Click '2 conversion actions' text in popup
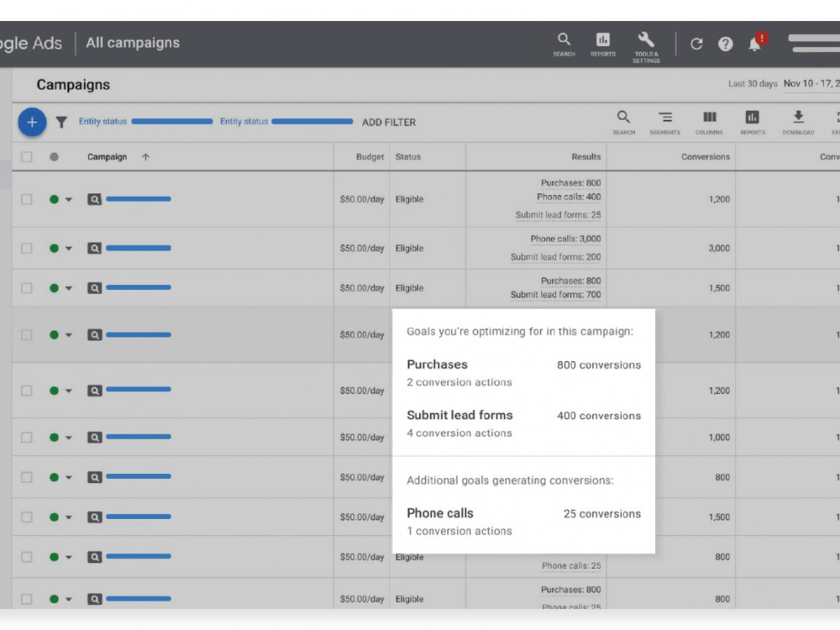 459,382
